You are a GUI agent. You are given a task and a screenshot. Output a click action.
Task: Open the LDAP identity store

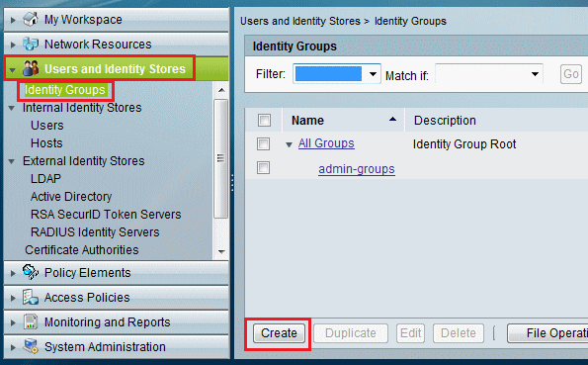pyautogui.click(x=45, y=178)
